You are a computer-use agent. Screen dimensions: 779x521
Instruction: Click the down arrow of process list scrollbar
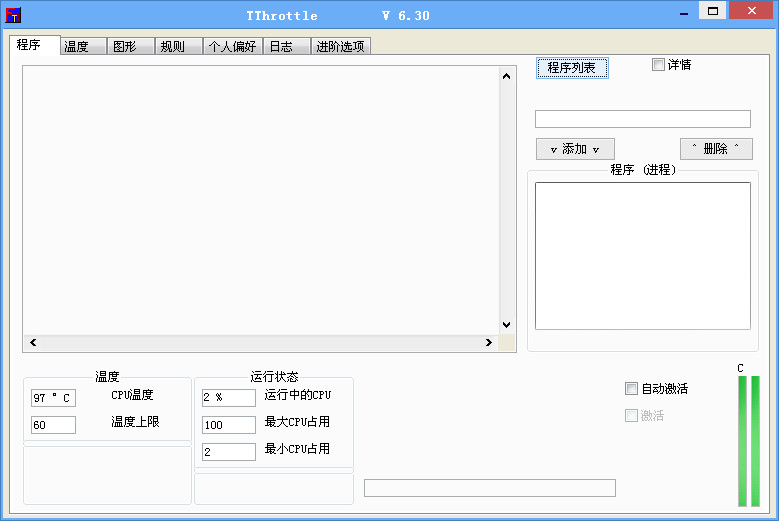click(x=506, y=325)
